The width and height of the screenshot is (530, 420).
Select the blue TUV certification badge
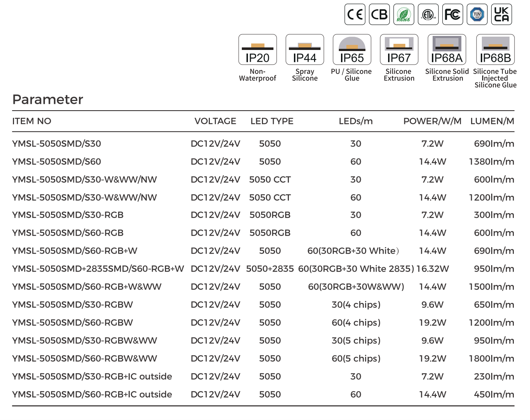tap(477, 14)
